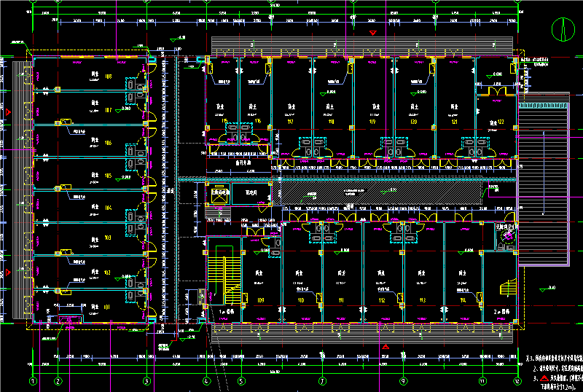Click grid axis bubble number 7
Viewport: 583px width, 392px height.
click(322, 381)
